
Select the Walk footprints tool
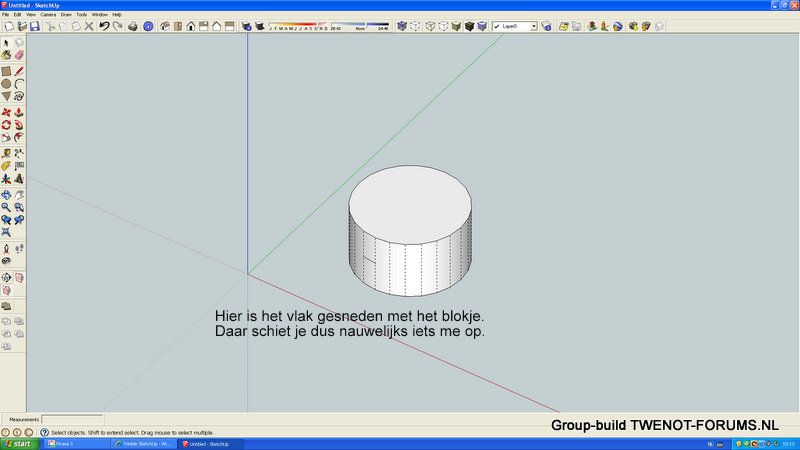pyautogui.click(x=19, y=249)
